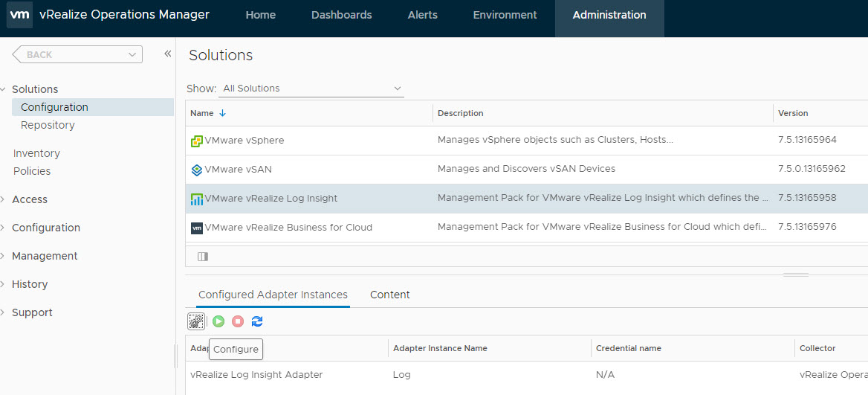
Task: Click 'Manages and Discovers vSAN Devices' description
Action: 526,169
